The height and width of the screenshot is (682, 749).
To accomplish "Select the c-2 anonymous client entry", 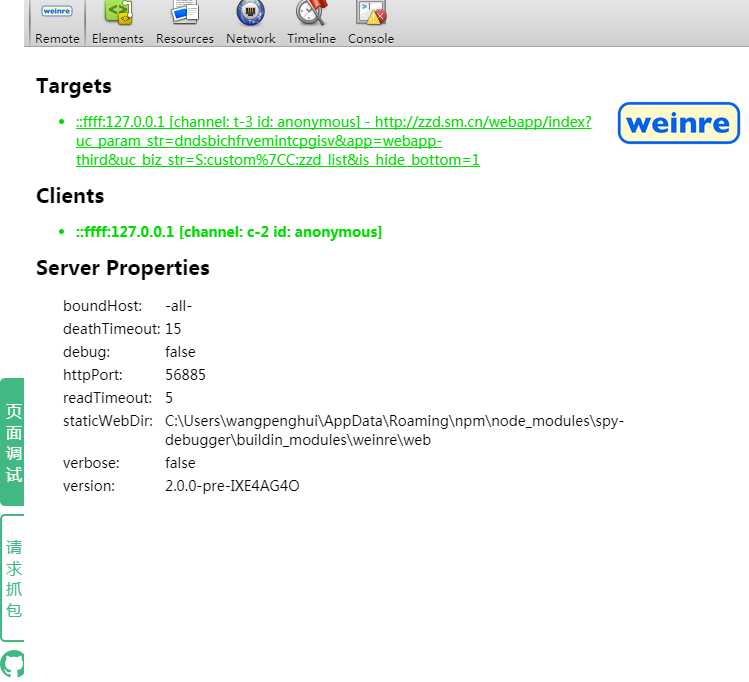I will pos(229,232).
